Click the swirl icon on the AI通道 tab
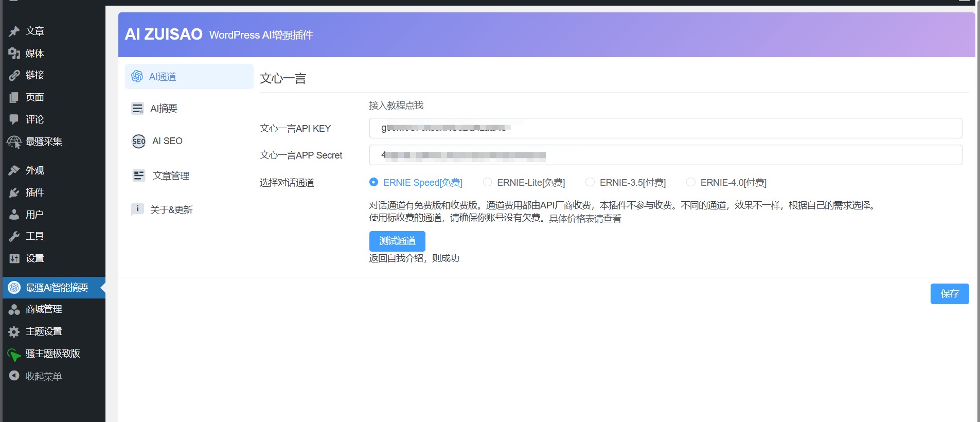980x422 pixels. 137,76
